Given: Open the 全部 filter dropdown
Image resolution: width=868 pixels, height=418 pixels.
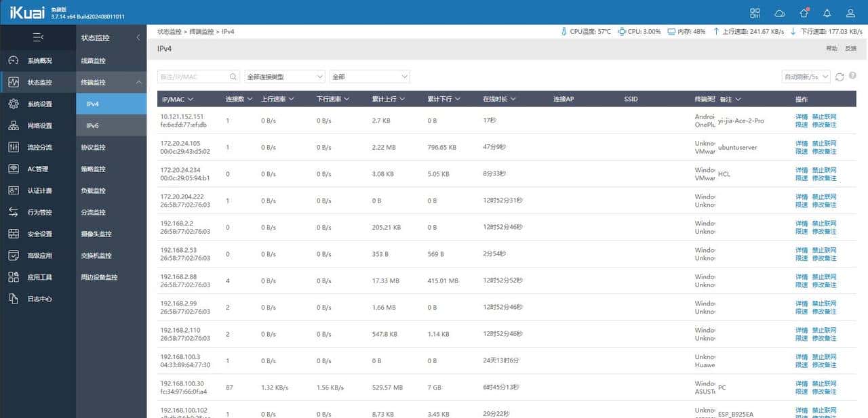Looking at the screenshot, I should [x=370, y=77].
